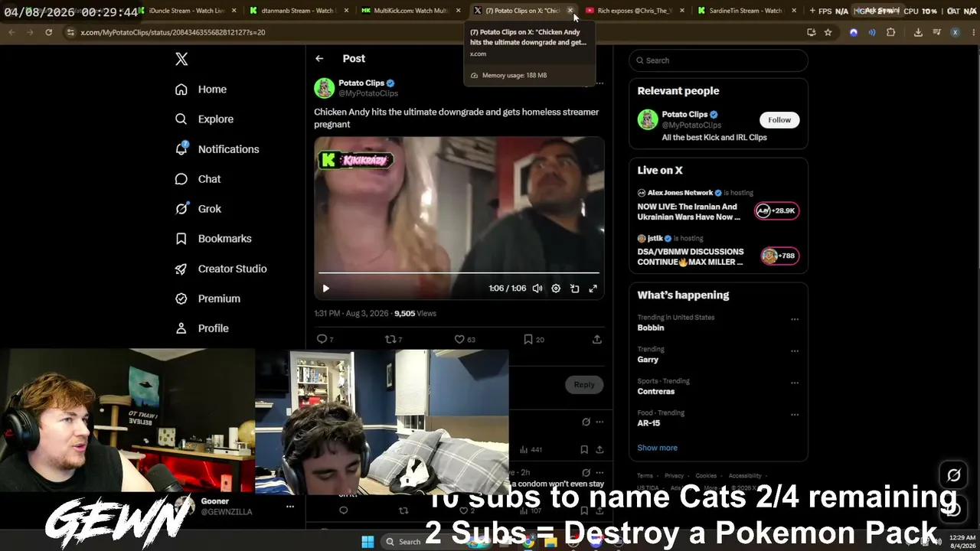
Task: Seek on the video progress bar
Action: [x=459, y=272]
